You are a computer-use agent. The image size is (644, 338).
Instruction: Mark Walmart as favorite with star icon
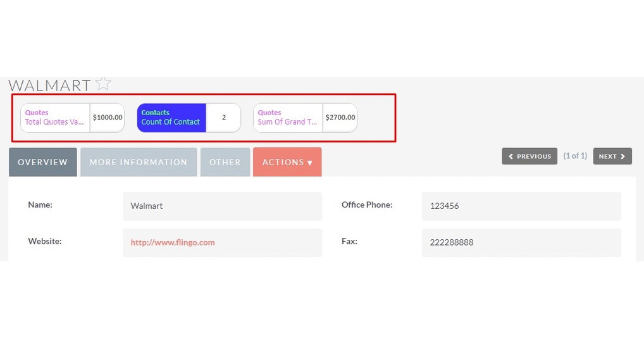click(103, 84)
